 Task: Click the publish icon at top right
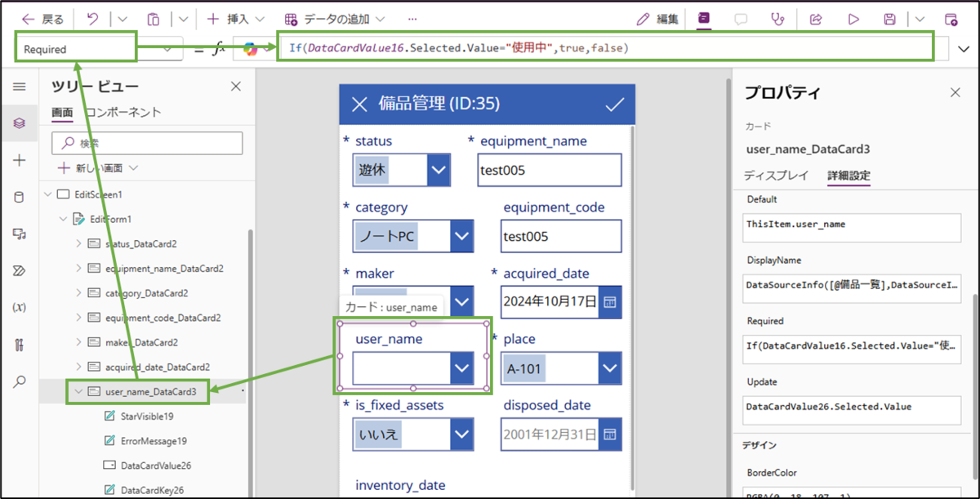pyautogui.click(x=951, y=19)
